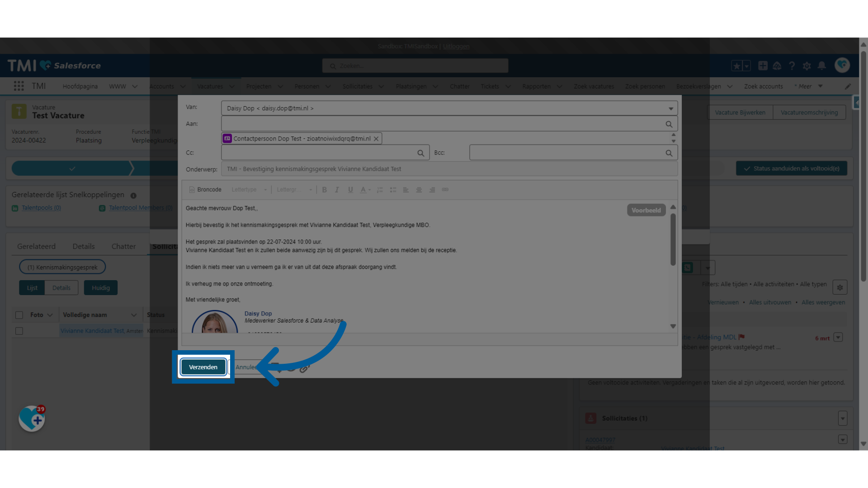868x488 pixels.
Task: Add current page to favorites star
Action: [x=736, y=66]
